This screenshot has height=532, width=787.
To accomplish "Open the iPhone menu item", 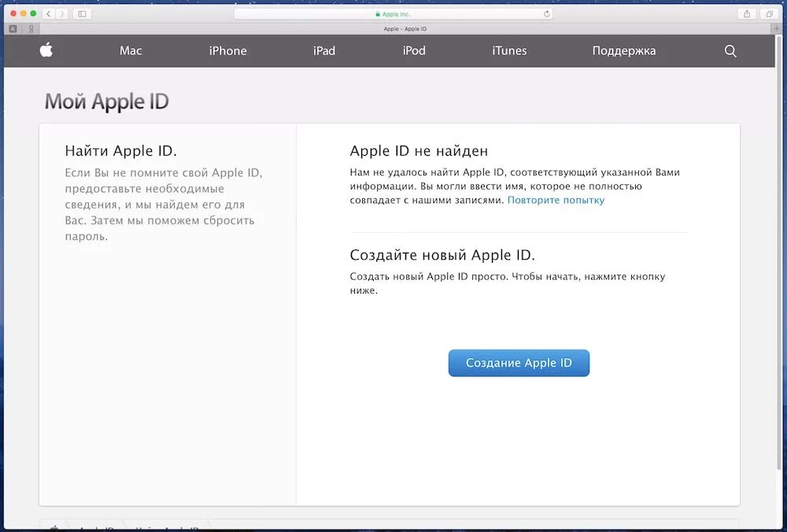I will 228,50.
